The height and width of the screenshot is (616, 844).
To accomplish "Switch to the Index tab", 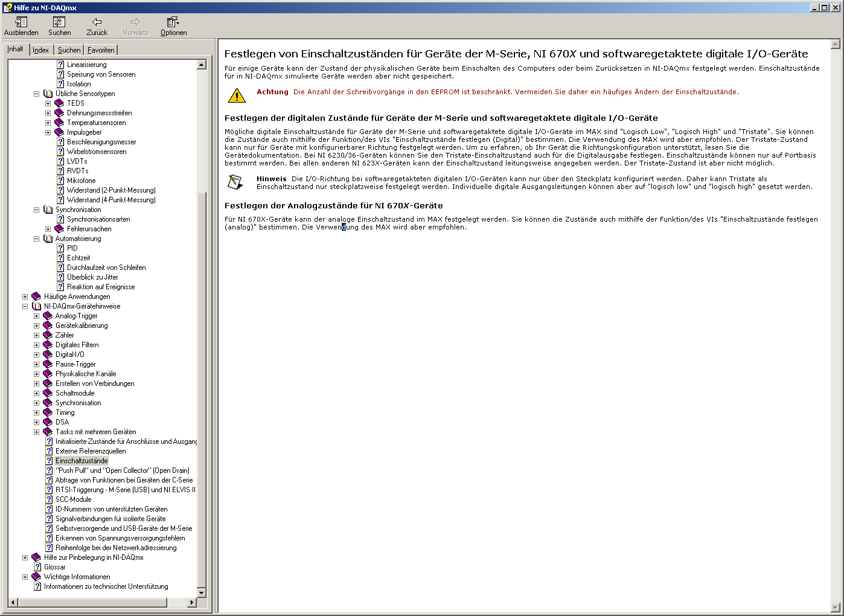I will 41,50.
